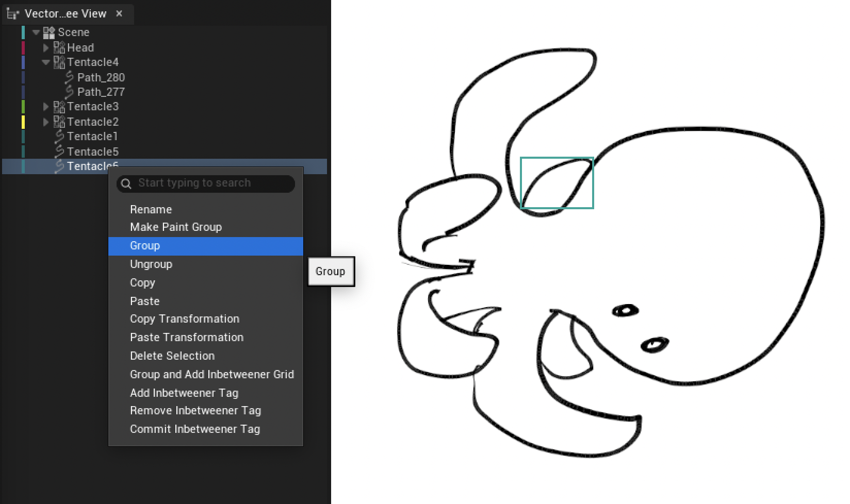
Task: Click the Path_280 stroke icon
Action: tap(68, 77)
